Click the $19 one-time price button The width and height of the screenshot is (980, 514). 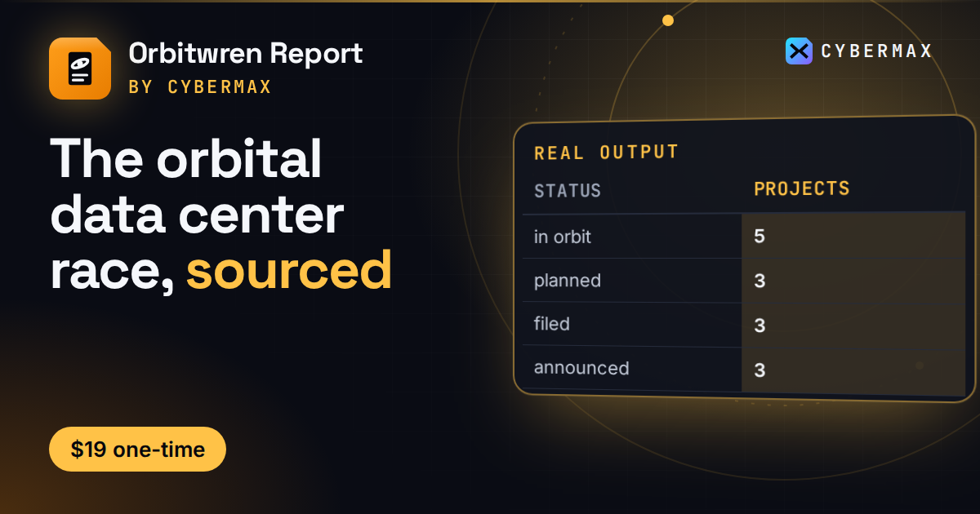[x=137, y=449]
